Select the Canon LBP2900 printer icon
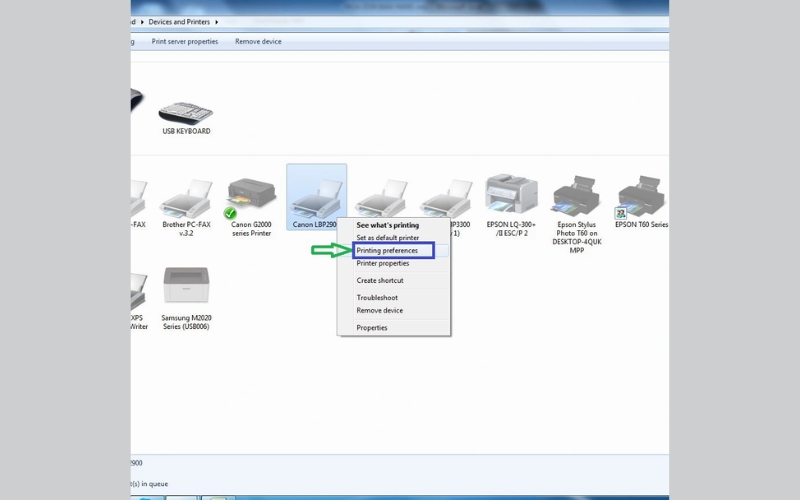This screenshot has height=500, width=800. tap(316, 198)
